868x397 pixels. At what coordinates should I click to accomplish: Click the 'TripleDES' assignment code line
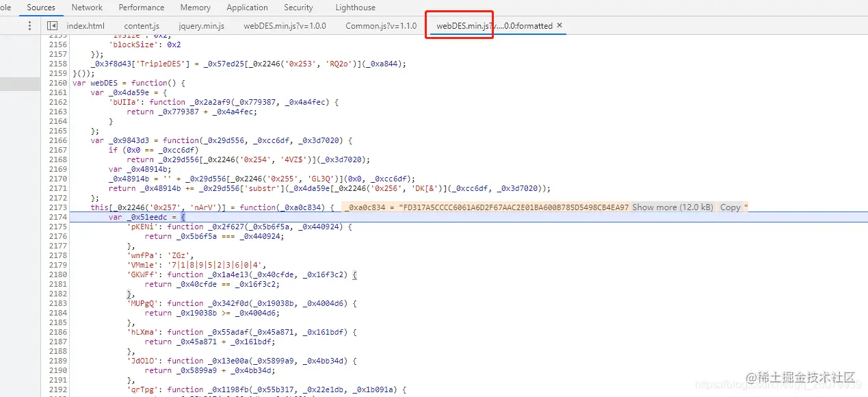point(248,64)
